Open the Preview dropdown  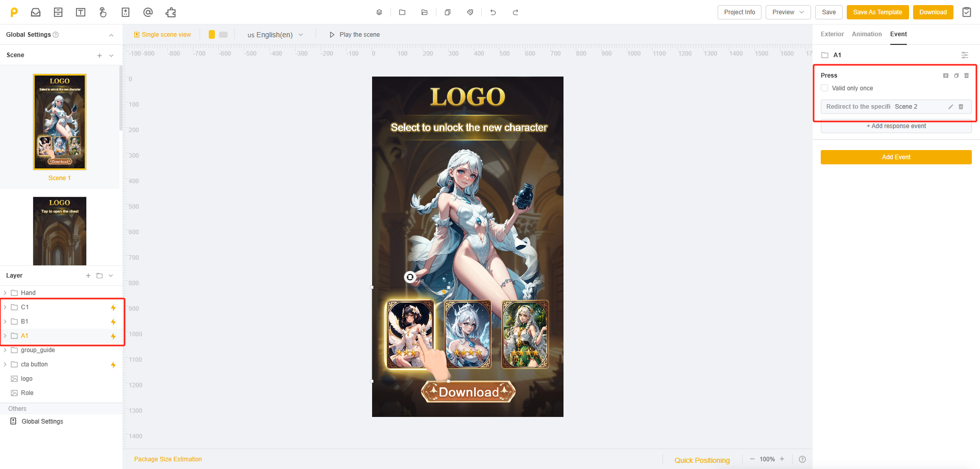[x=788, y=12]
